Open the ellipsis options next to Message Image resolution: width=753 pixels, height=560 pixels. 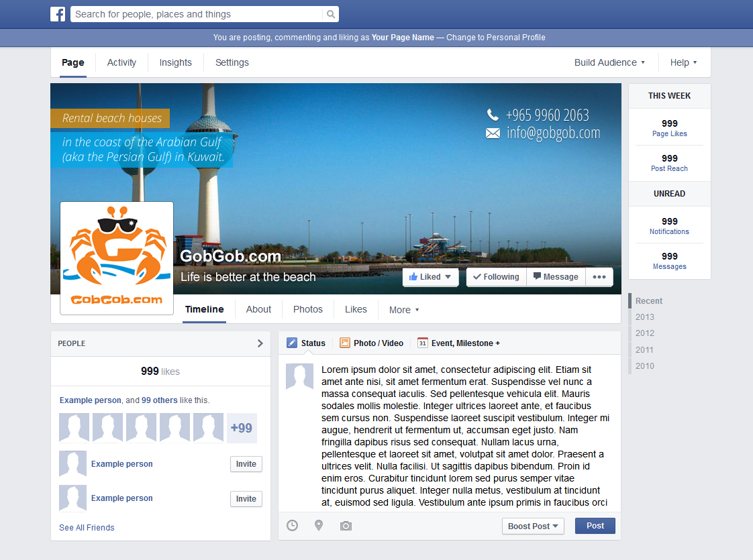599,276
